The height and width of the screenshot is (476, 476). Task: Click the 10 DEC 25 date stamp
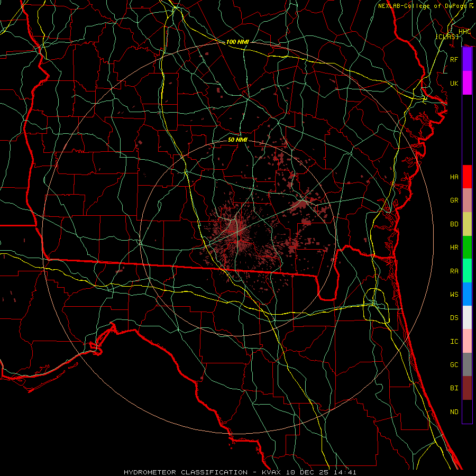(307, 472)
